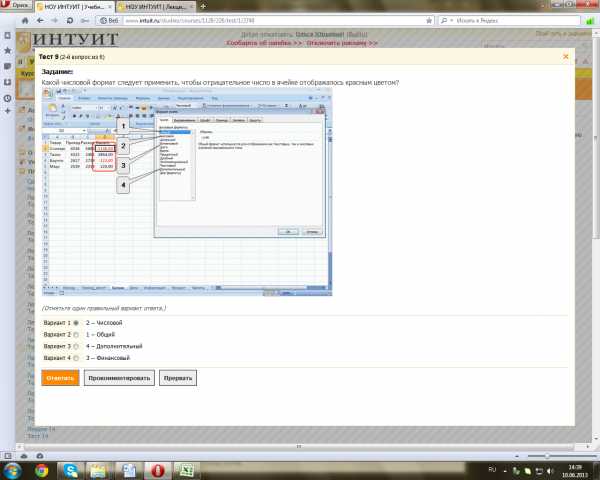
Task: Click the Прокомментировать button
Action: pyautogui.click(x=119, y=378)
